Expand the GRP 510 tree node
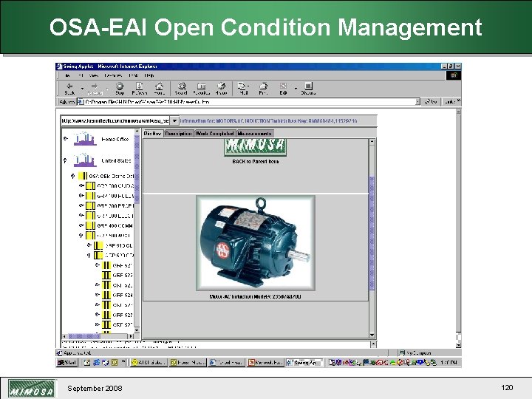This screenshot has width=532, height=399. 89,245
